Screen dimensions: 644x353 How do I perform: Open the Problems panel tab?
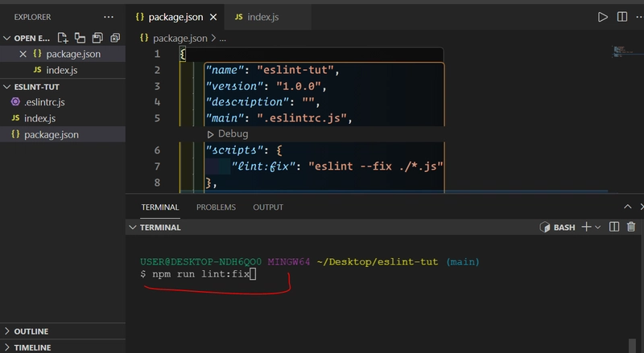216,207
